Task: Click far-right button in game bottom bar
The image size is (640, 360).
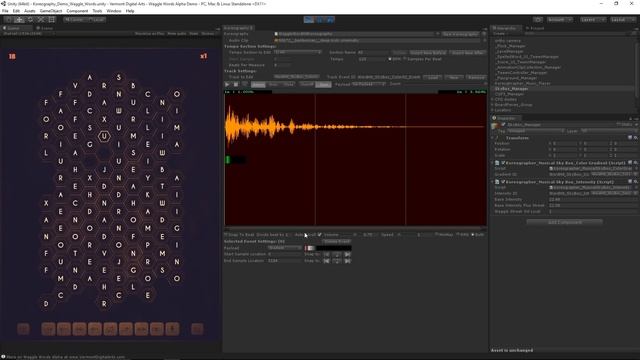Action: (x=197, y=329)
